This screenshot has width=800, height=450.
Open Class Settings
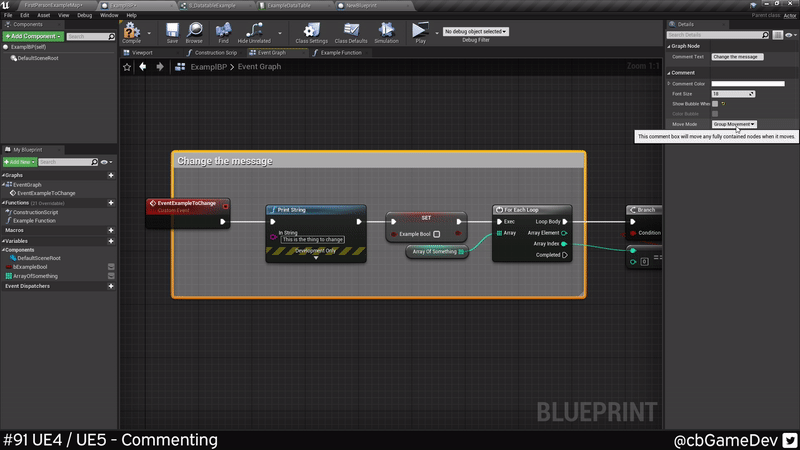(311, 33)
